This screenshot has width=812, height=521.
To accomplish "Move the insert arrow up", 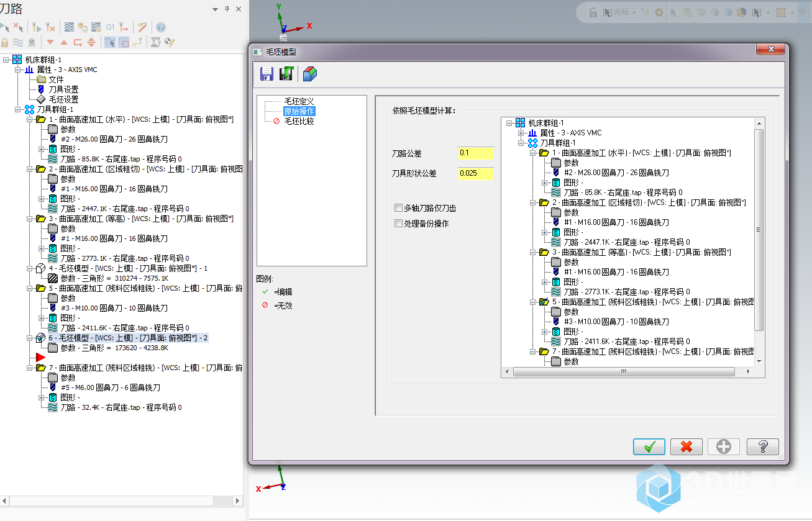I will [64, 42].
